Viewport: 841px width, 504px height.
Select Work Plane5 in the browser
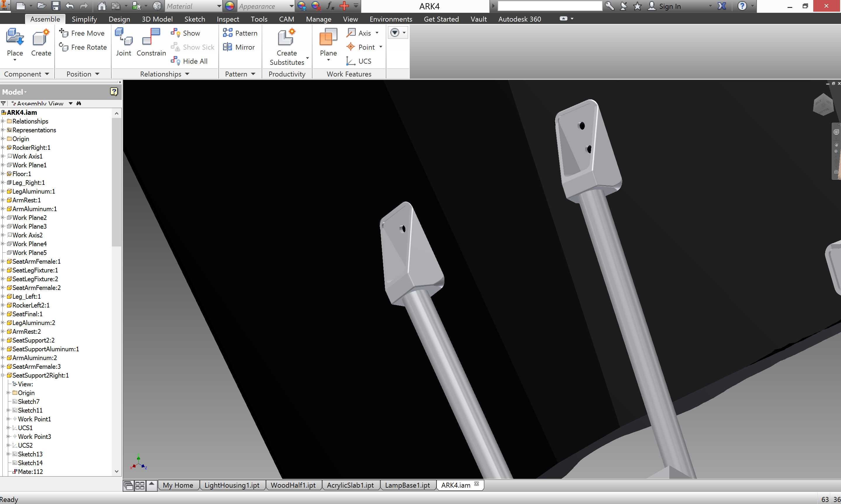click(29, 252)
